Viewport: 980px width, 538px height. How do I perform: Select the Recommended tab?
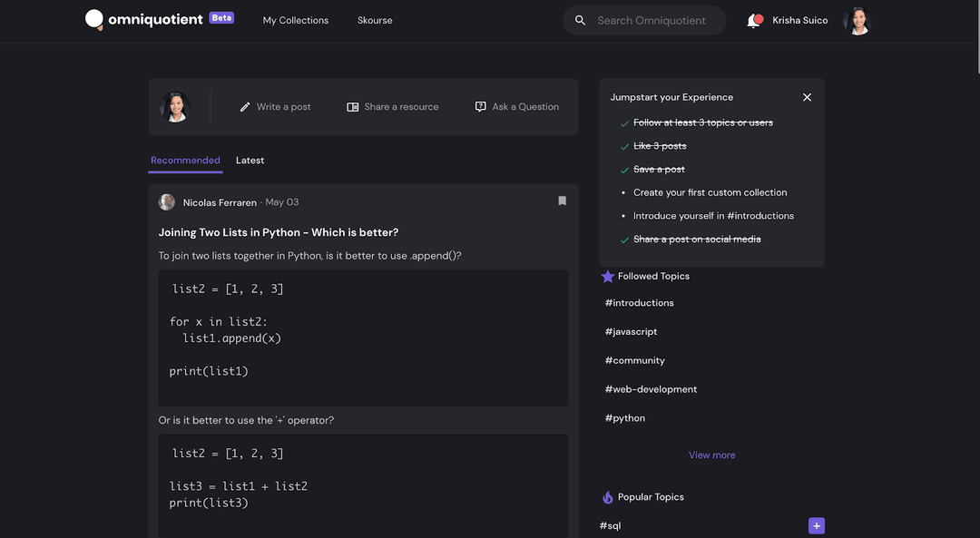[x=185, y=160]
